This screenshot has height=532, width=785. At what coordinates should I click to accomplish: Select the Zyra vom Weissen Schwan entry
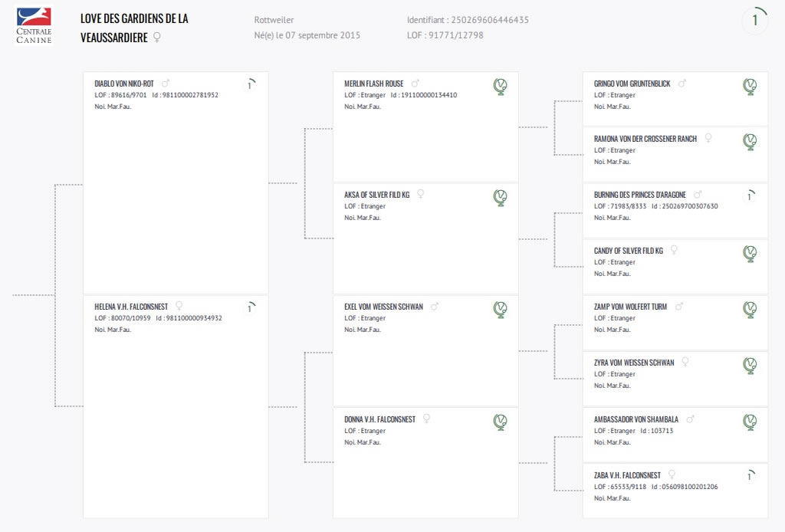pos(634,363)
